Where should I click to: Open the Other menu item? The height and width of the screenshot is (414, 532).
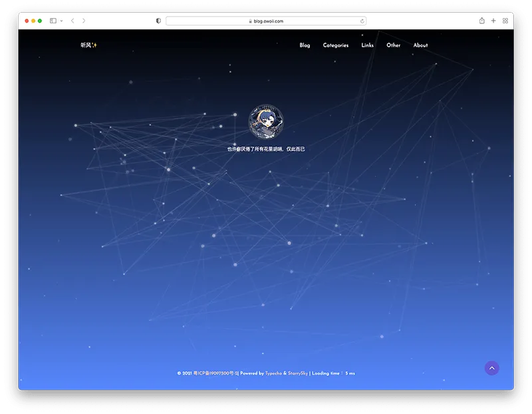click(393, 45)
